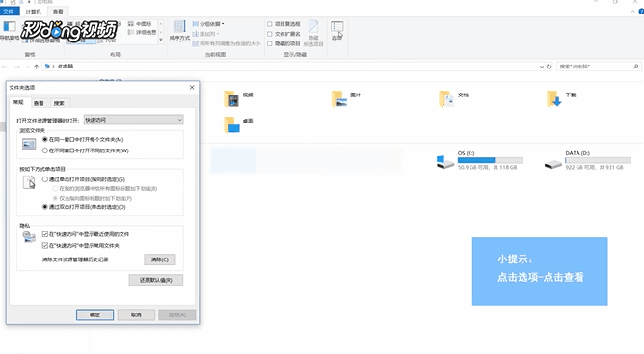The width and height of the screenshot is (644, 354).
Task: Uncheck show frequent folders in 快速访问
Action: tap(45, 245)
